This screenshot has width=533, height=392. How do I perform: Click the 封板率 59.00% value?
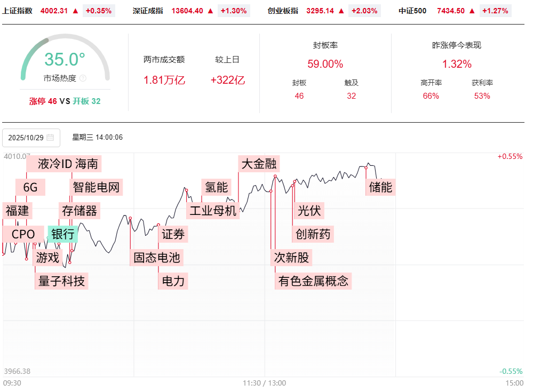point(325,64)
